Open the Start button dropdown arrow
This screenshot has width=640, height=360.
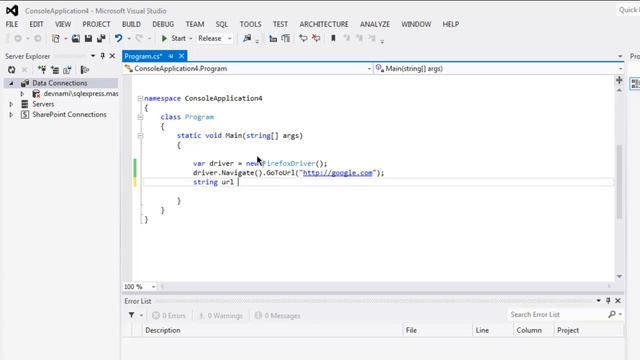pos(191,38)
